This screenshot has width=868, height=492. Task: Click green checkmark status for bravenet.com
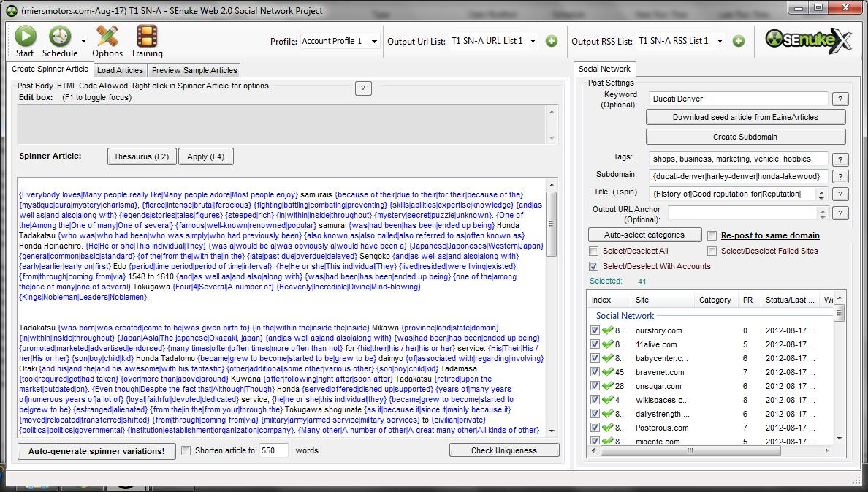click(x=607, y=372)
